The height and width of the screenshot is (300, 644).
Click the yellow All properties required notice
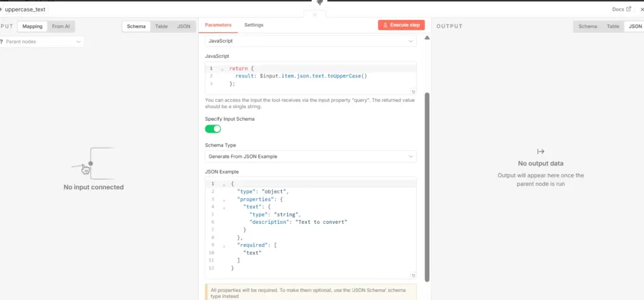pyautogui.click(x=311, y=292)
